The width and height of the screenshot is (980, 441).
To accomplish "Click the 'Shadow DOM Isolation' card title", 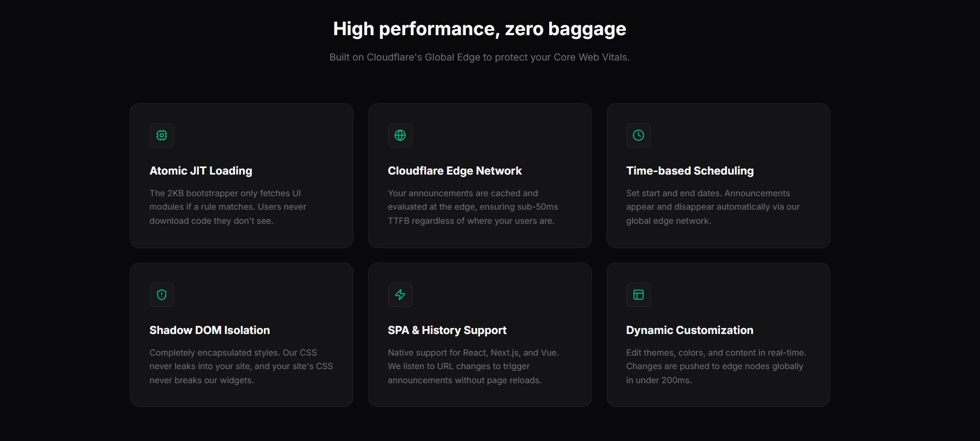I will (210, 330).
